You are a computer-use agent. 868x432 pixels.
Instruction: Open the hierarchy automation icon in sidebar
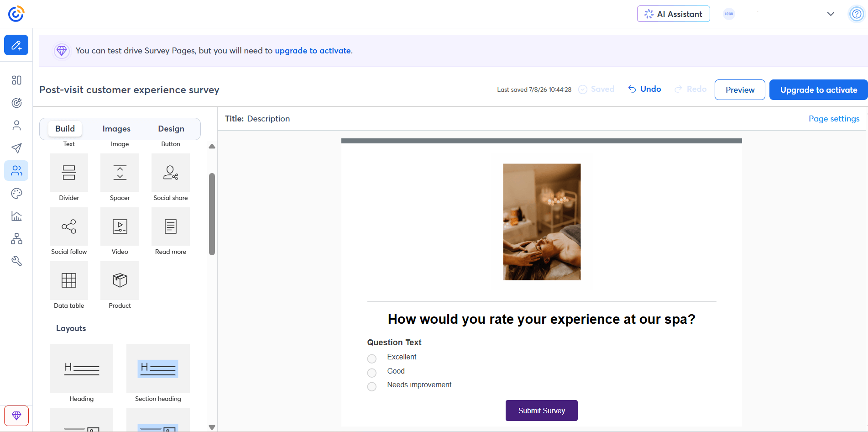coord(16,238)
